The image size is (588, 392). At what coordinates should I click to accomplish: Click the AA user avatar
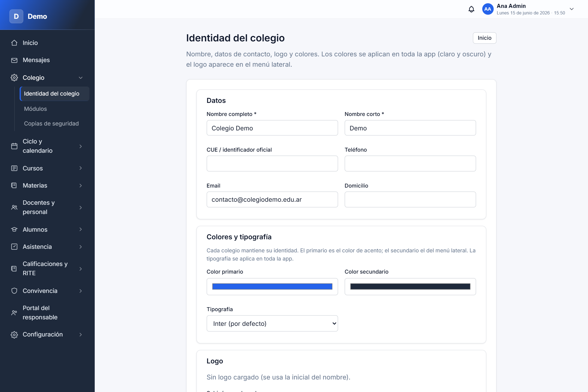(x=488, y=9)
